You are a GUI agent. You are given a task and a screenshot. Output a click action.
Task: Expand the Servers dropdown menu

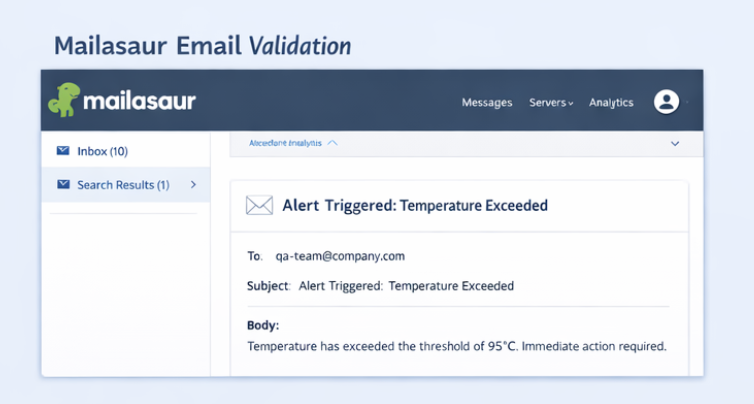pyautogui.click(x=551, y=103)
